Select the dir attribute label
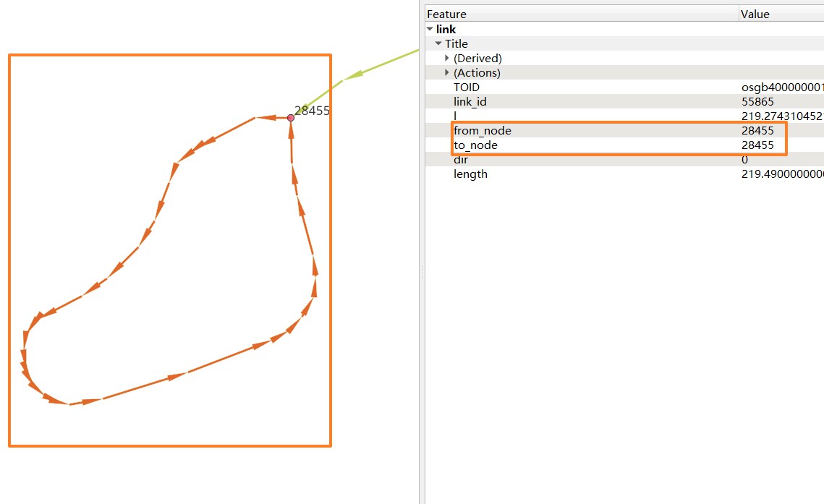Screen dimensions: 824x504 [461, 160]
